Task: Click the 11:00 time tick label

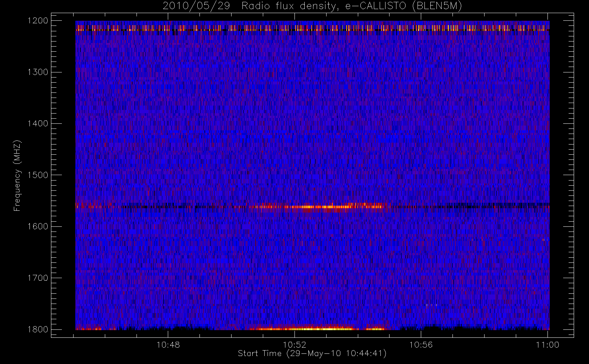Action: 548,345
